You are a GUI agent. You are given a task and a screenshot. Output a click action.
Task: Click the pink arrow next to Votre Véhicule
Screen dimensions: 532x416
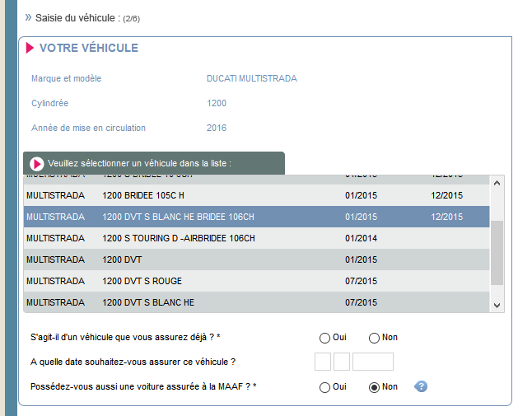30,48
